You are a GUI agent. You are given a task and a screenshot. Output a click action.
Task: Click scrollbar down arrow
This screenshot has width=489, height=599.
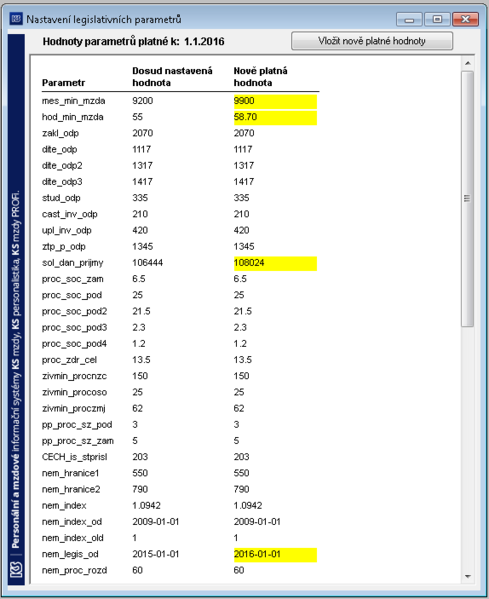click(468, 576)
